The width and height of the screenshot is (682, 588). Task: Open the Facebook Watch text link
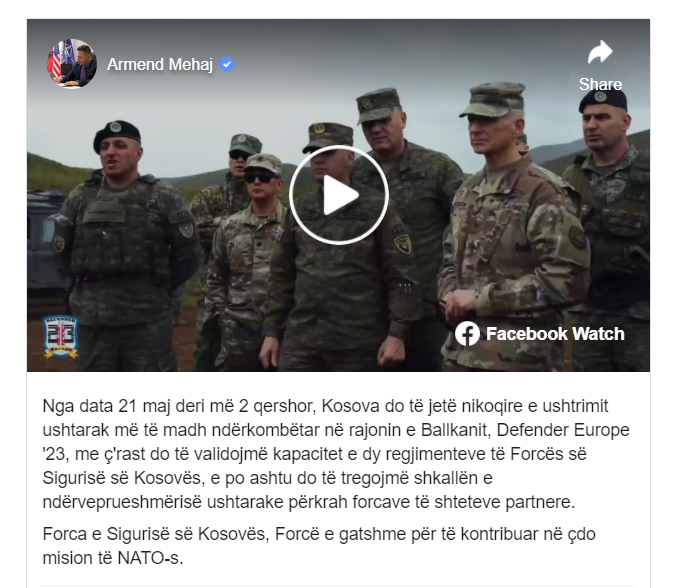click(x=555, y=334)
